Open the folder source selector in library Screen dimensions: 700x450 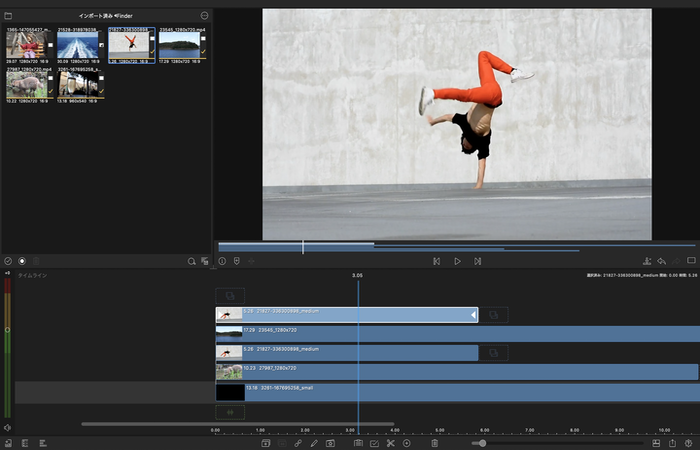[8, 16]
